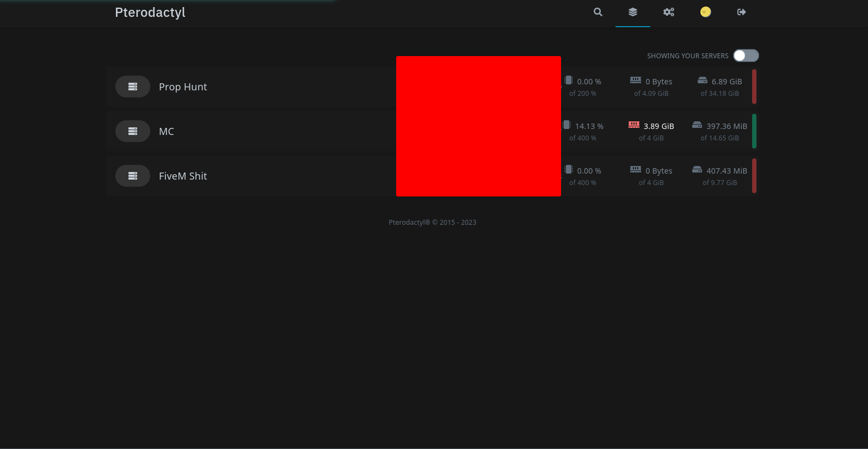Click the Pterodactyl panel title
Image resolution: width=868 pixels, height=449 pixels.
coord(150,13)
